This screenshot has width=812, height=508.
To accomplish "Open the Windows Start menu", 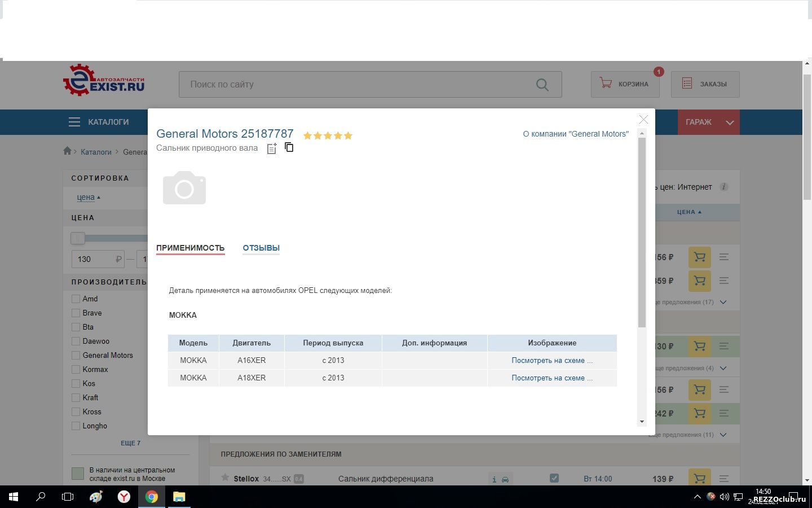I will click(14, 497).
